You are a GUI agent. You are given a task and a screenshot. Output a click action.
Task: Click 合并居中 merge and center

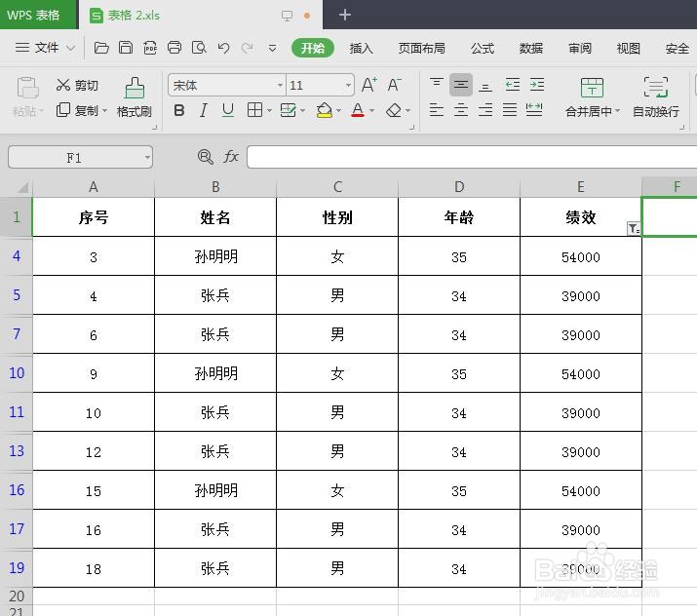tap(592, 96)
